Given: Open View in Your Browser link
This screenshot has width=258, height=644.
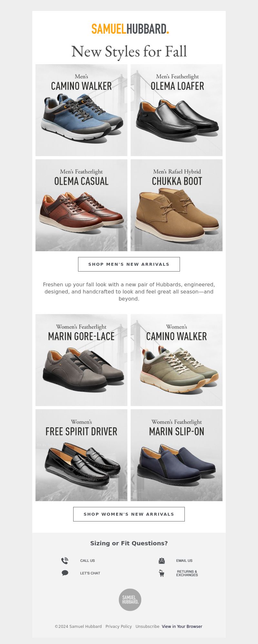Looking at the screenshot, I should tap(182, 626).
